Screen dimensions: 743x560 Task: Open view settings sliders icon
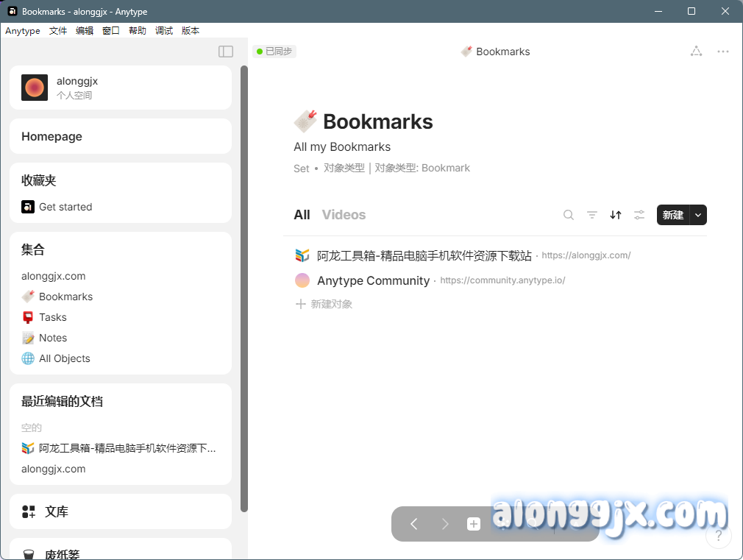click(639, 215)
